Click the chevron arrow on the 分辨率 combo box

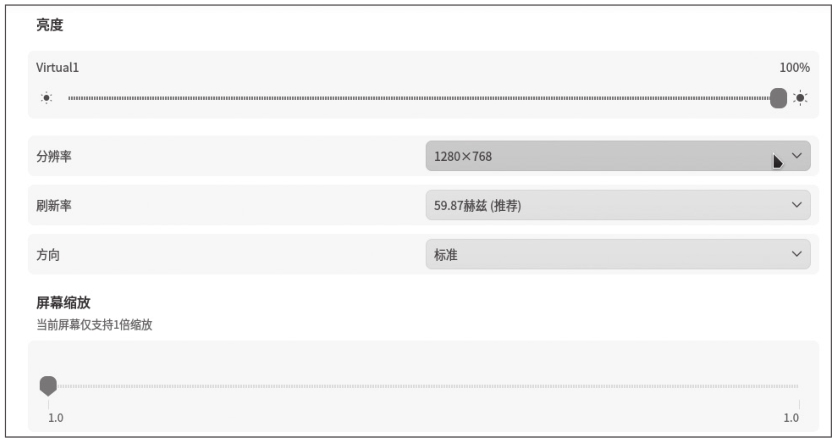[797, 156]
